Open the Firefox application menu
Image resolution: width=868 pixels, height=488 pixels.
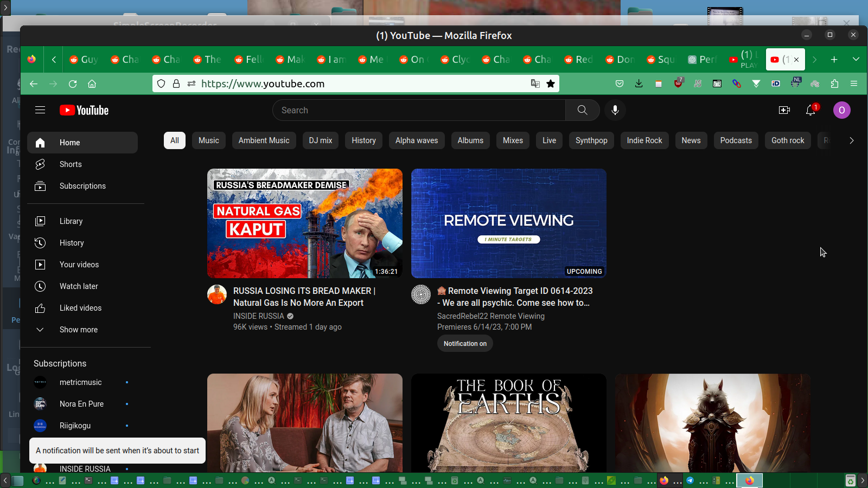[x=854, y=84]
